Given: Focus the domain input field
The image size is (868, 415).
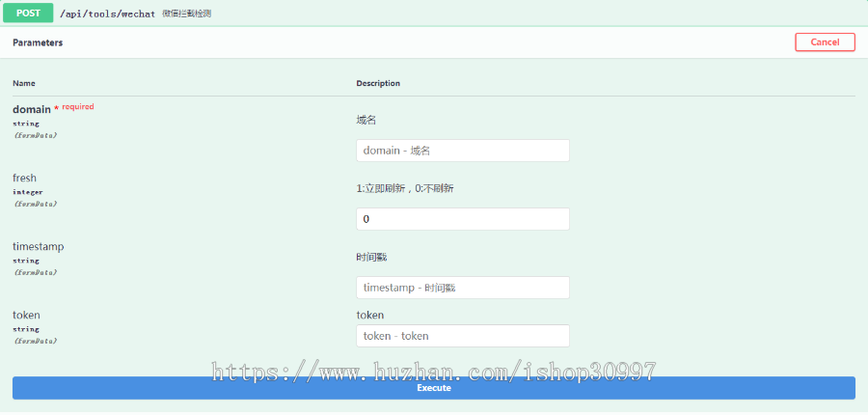Looking at the screenshot, I should point(463,151).
